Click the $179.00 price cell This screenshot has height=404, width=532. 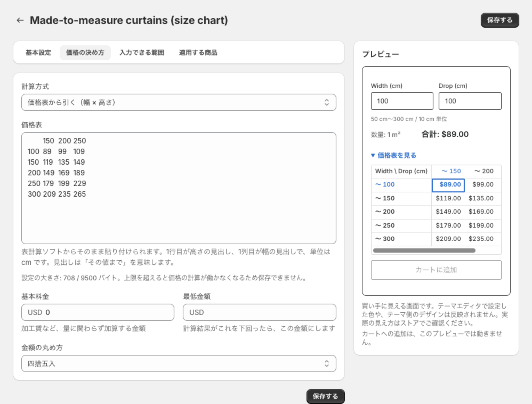click(448, 225)
